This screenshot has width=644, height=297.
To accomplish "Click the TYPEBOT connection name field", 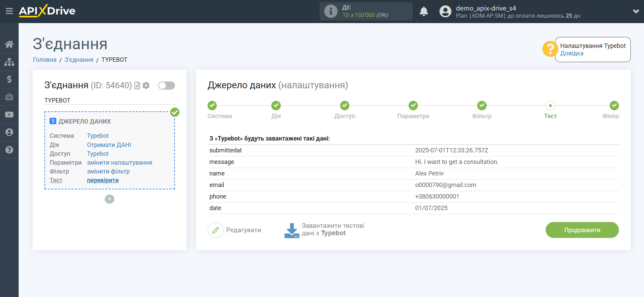I will coord(110,100).
